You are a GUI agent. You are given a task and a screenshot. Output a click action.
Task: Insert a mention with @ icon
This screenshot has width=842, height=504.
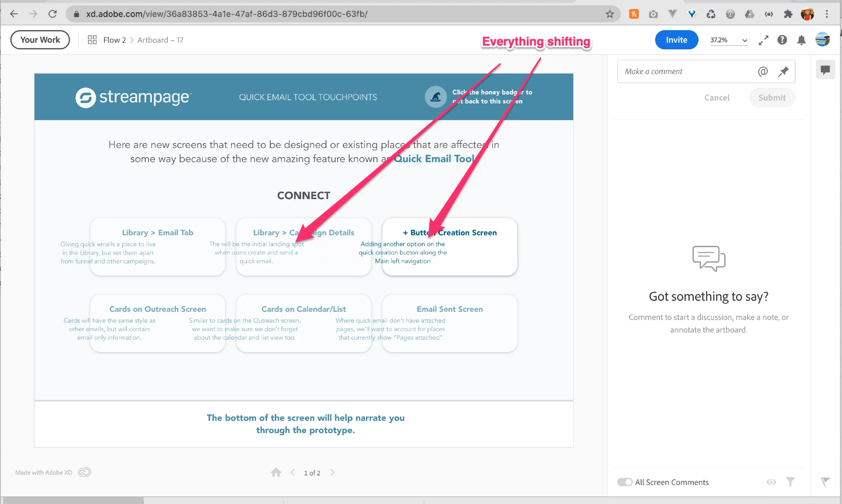pyautogui.click(x=763, y=72)
